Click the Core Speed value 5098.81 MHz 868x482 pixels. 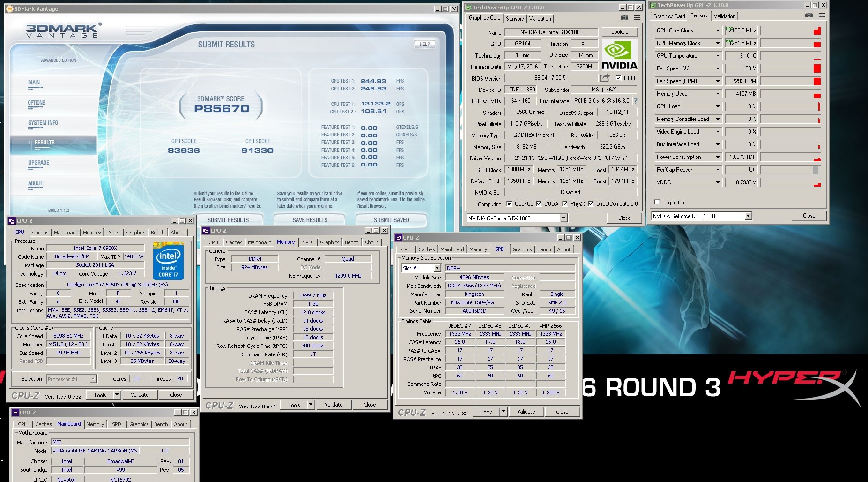coord(68,336)
